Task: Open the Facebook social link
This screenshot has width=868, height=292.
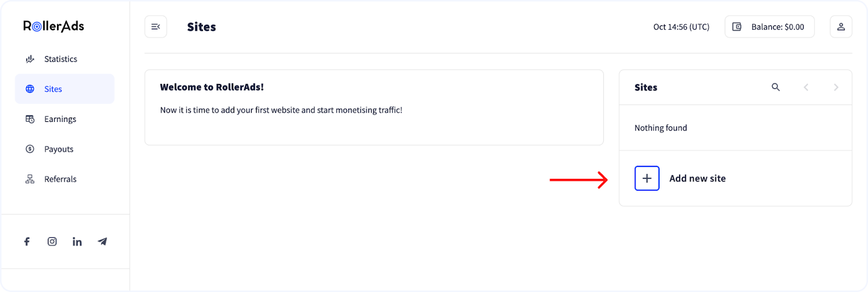Action: [27, 242]
